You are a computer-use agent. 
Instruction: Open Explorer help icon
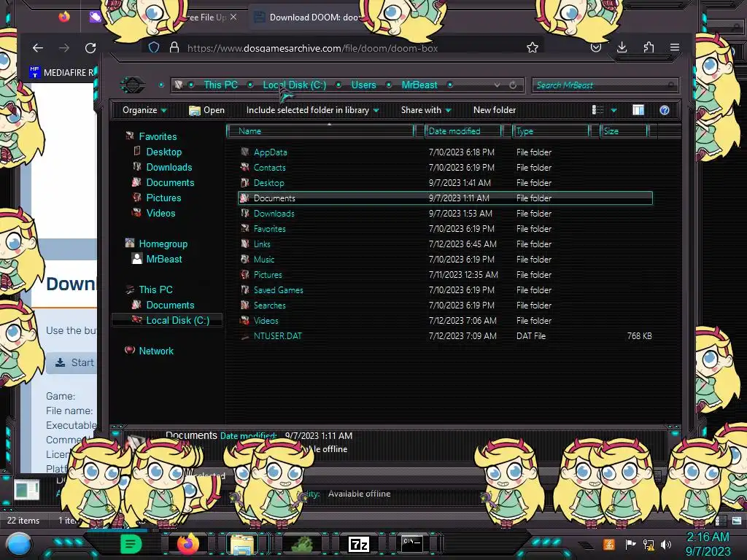(664, 111)
